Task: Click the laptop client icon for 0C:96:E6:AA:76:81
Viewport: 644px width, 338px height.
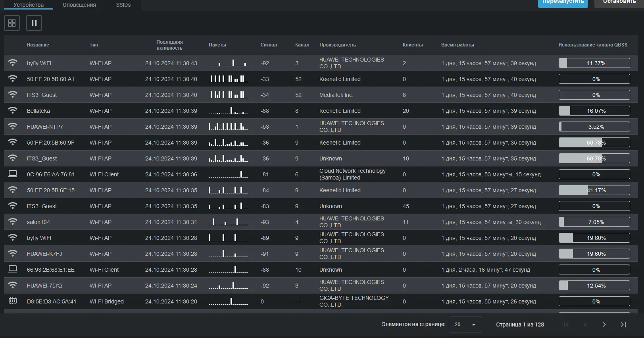Action: click(13, 174)
